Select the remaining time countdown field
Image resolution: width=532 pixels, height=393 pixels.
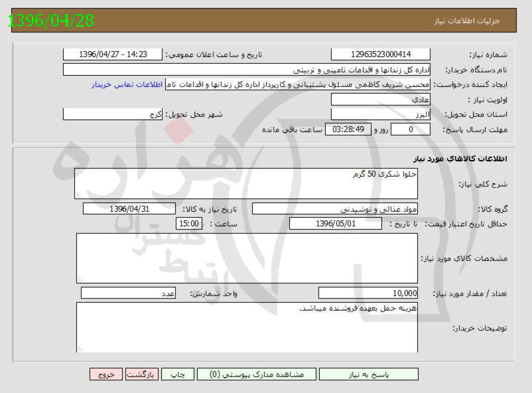point(345,129)
